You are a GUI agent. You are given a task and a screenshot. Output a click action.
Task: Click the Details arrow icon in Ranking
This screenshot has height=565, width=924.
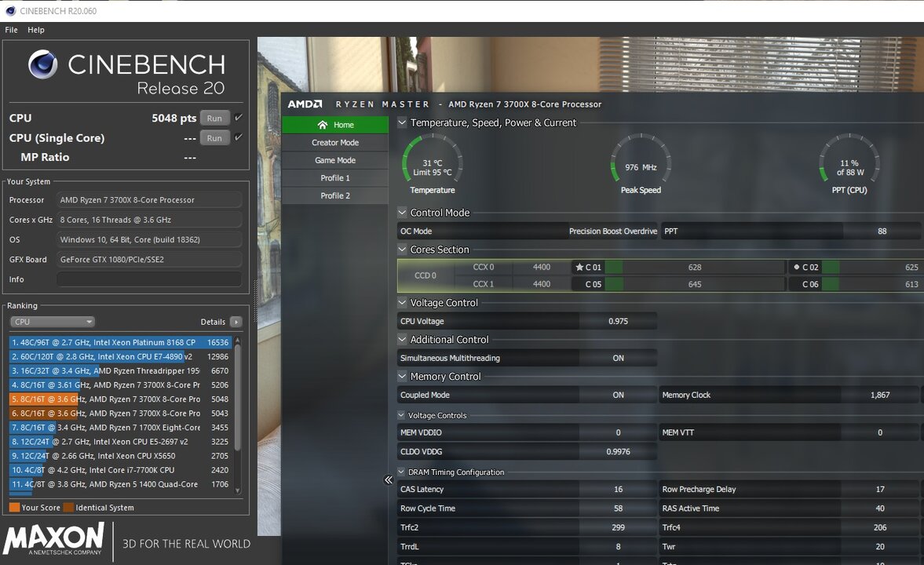[x=236, y=322]
